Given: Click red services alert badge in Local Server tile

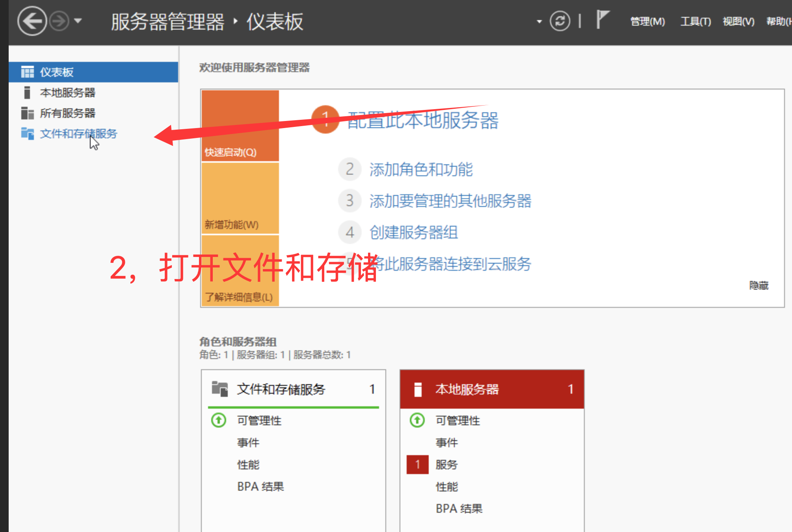Looking at the screenshot, I should [x=417, y=465].
